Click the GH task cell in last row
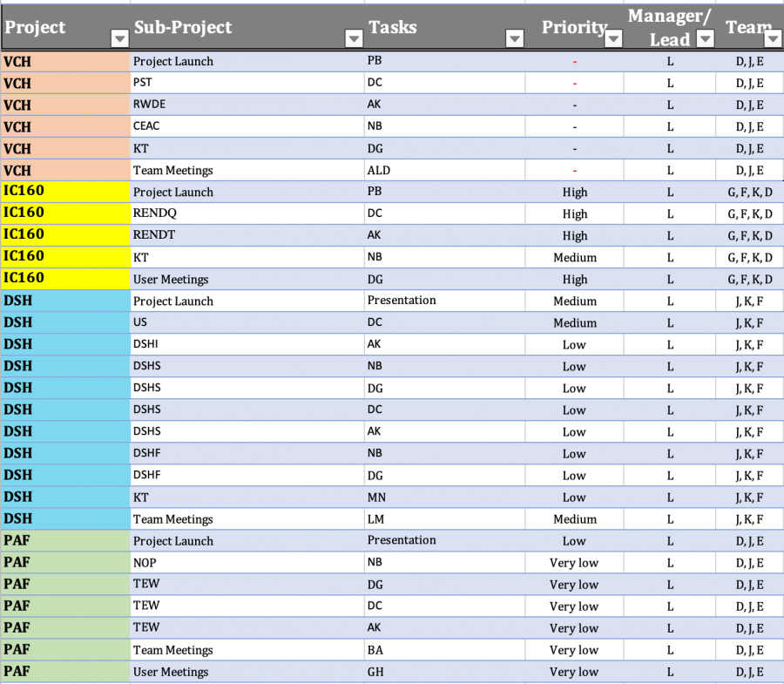 (x=444, y=672)
